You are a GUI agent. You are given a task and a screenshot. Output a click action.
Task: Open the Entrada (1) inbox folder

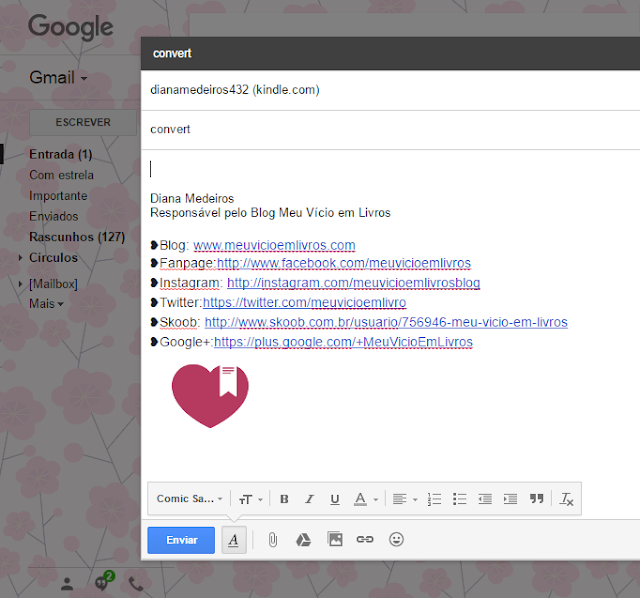[x=61, y=154]
